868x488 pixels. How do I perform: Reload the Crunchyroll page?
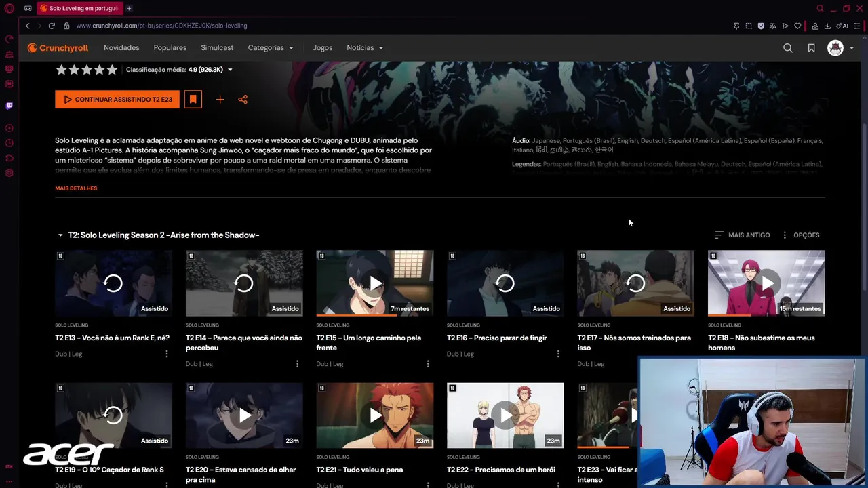click(52, 26)
